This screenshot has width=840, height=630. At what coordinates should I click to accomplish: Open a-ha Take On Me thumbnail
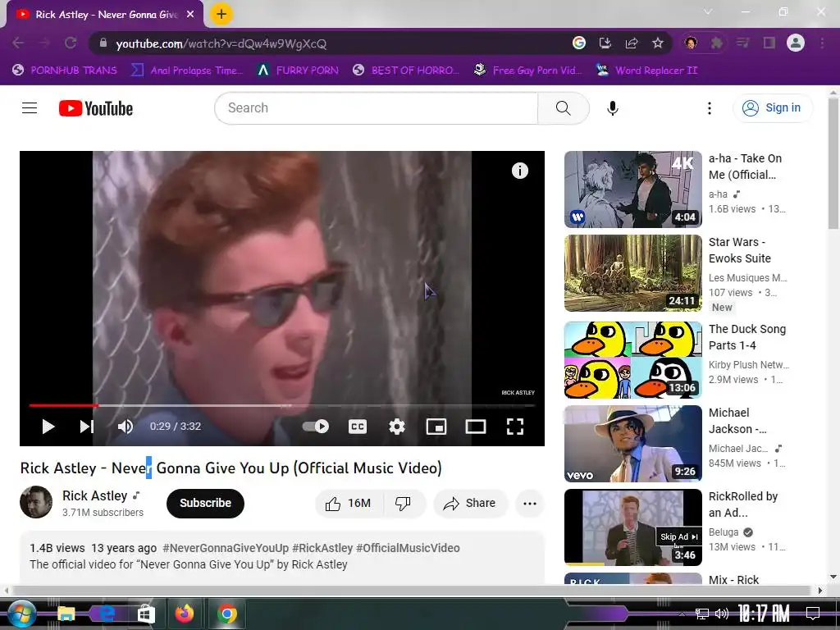pos(632,189)
